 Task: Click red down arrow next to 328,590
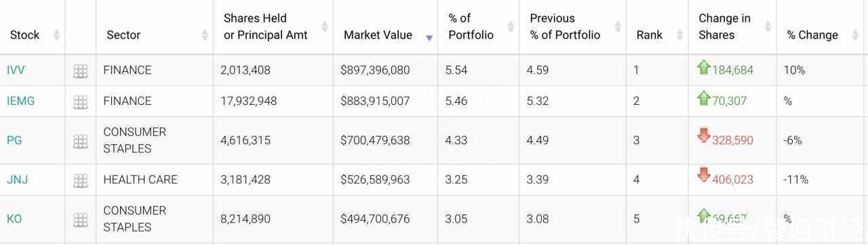point(704,136)
